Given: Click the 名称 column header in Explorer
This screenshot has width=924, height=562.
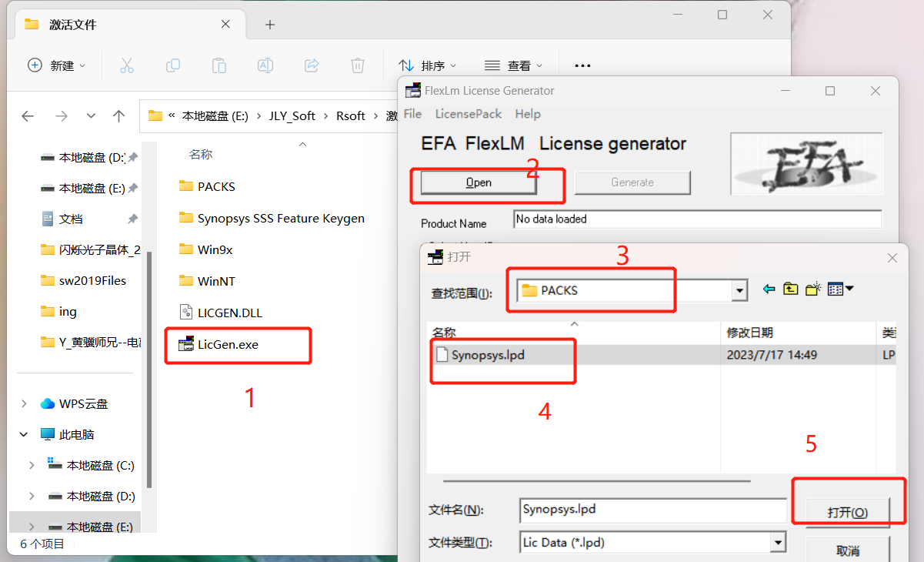Looking at the screenshot, I should click(x=201, y=155).
